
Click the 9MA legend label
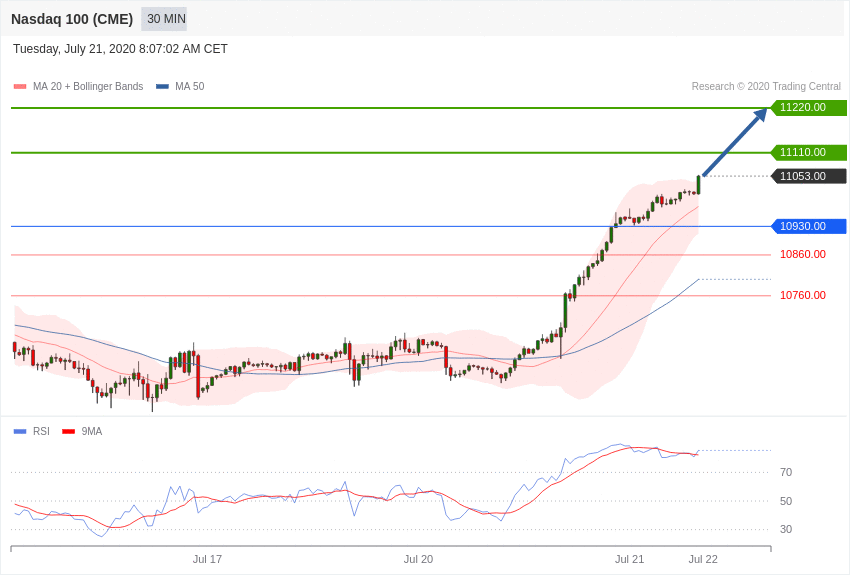click(92, 432)
